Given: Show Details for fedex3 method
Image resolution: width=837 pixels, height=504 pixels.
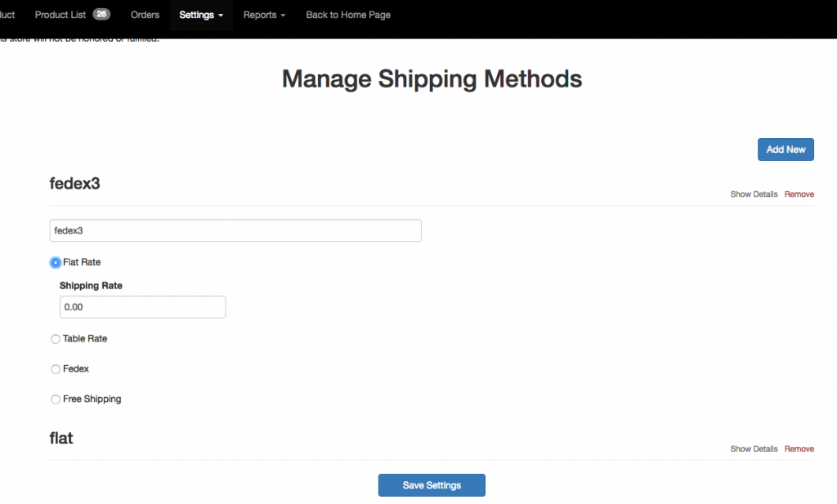Looking at the screenshot, I should 754,194.
